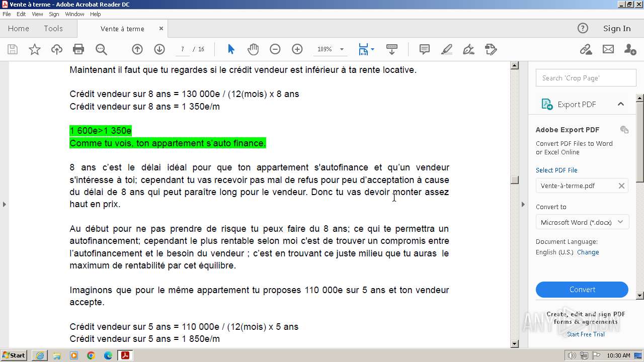
Task: Open the Edit menu
Action: click(x=21, y=14)
